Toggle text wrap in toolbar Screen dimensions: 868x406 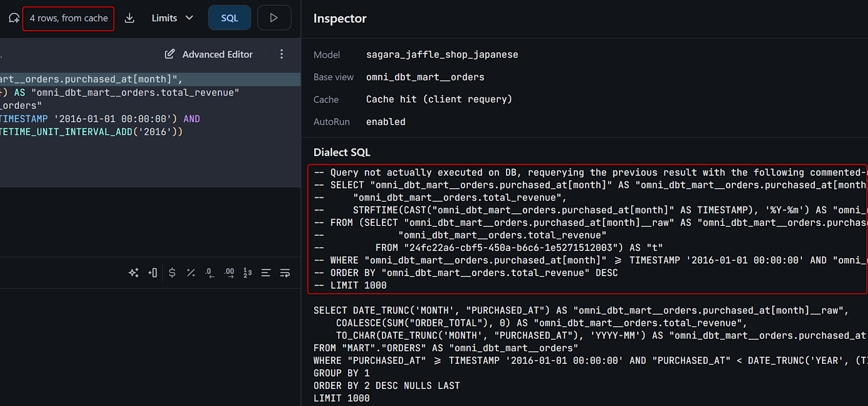tap(285, 273)
